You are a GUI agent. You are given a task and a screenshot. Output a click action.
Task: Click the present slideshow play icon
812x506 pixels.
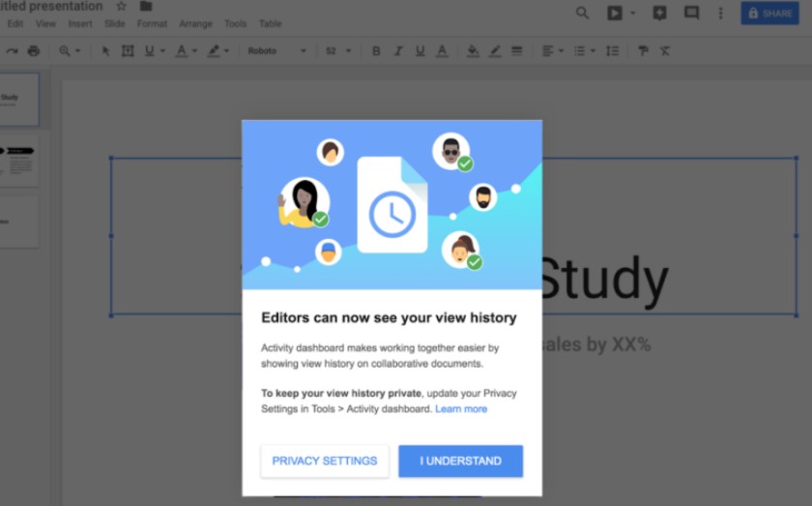(614, 13)
